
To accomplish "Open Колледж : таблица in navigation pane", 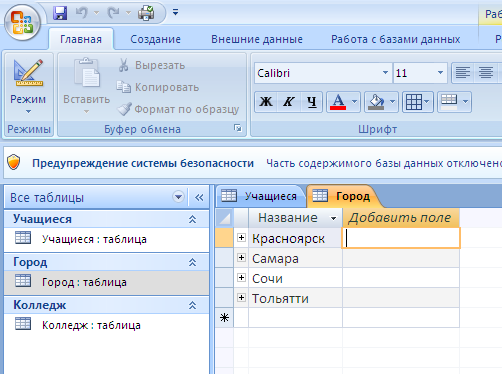I will 91,325.
